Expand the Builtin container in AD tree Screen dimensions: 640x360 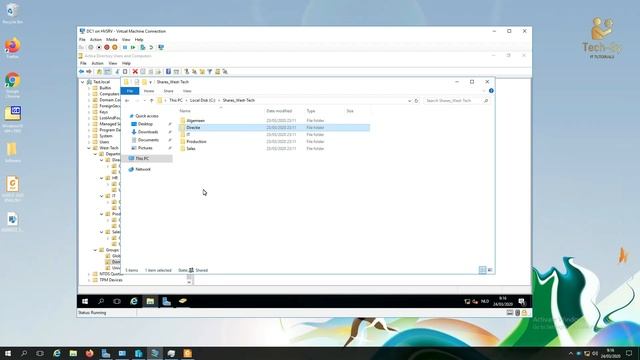point(89,88)
